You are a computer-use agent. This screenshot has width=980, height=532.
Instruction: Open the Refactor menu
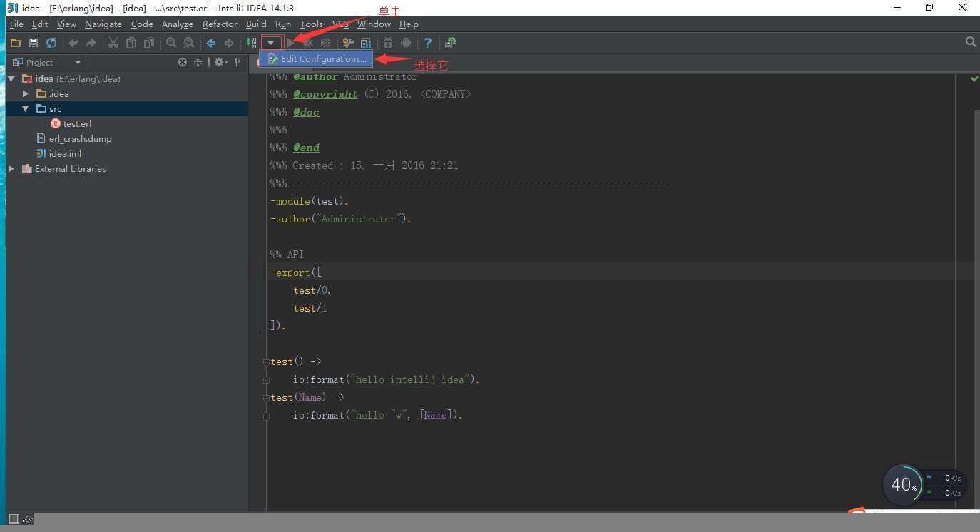(220, 24)
